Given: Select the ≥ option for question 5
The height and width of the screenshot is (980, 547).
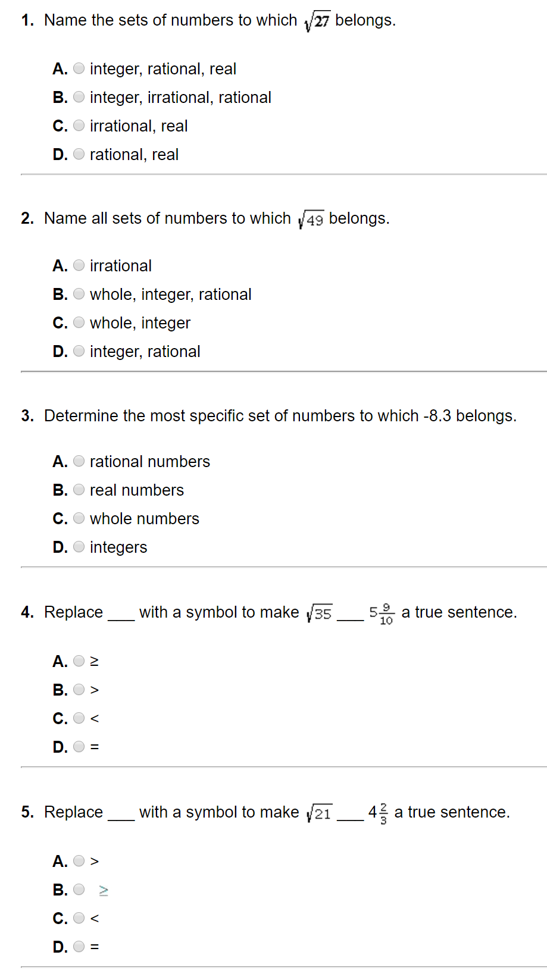Looking at the screenshot, I should [79, 890].
